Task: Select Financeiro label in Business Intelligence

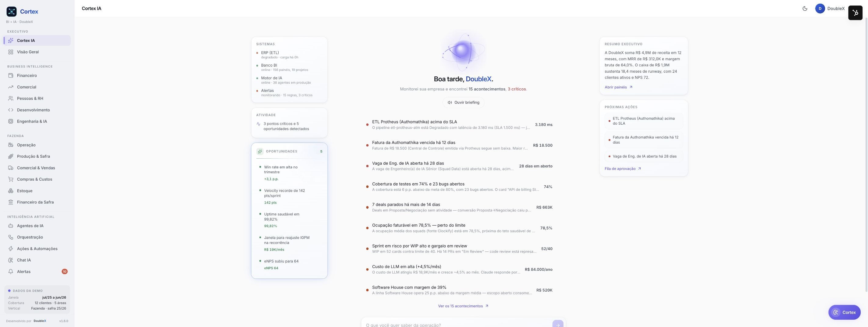Action: (27, 75)
